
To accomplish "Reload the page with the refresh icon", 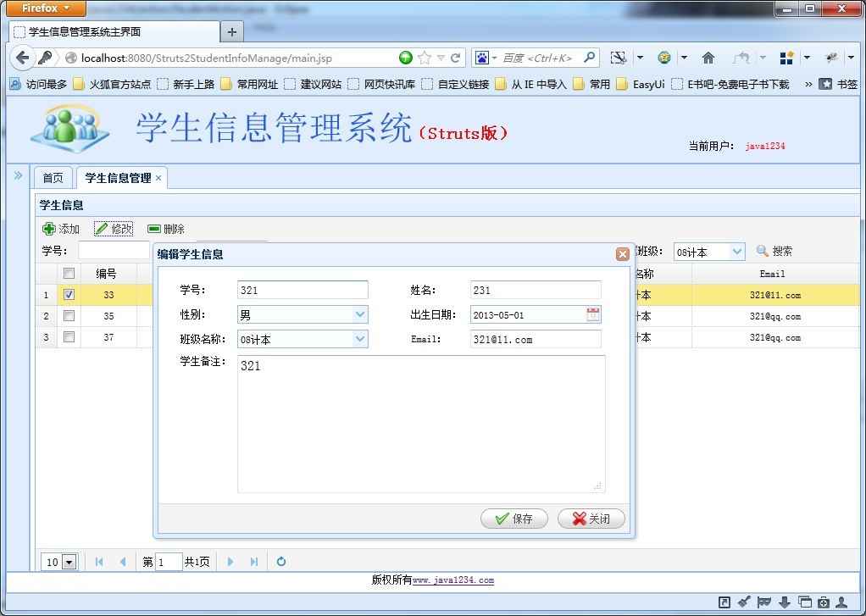I will click(455, 58).
